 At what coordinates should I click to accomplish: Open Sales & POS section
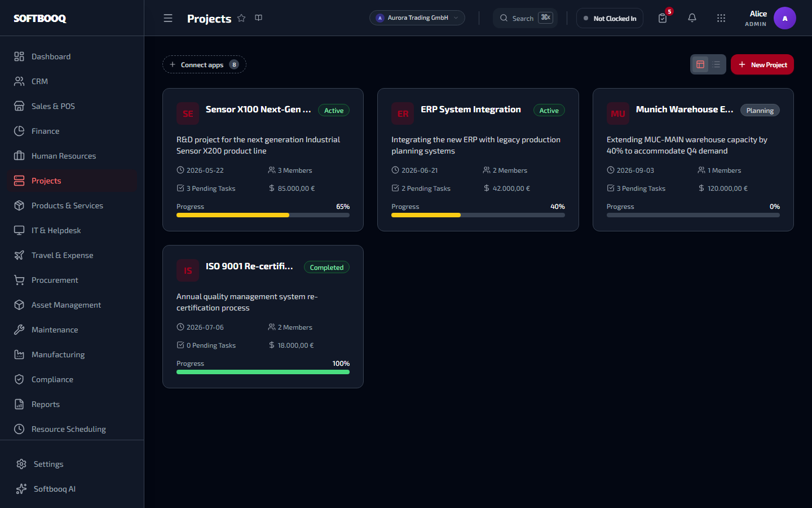pos(72,106)
